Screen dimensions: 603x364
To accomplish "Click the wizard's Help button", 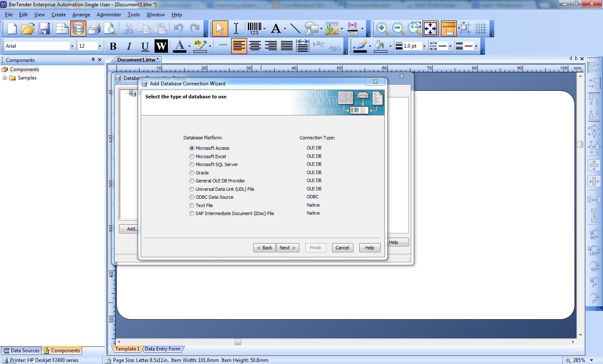I will tap(370, 248).
